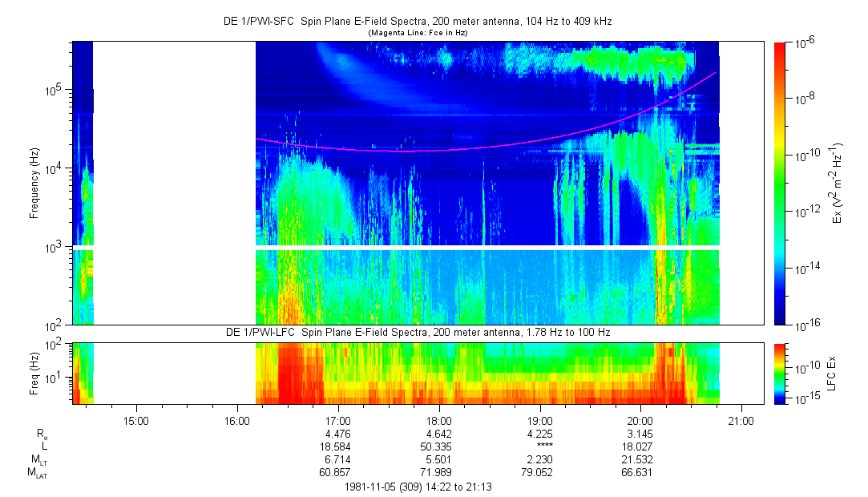This screenshot has width=868, height=497.
Task: Select the 19:00 time axis tick label
Action: click(x=540, y=420)
